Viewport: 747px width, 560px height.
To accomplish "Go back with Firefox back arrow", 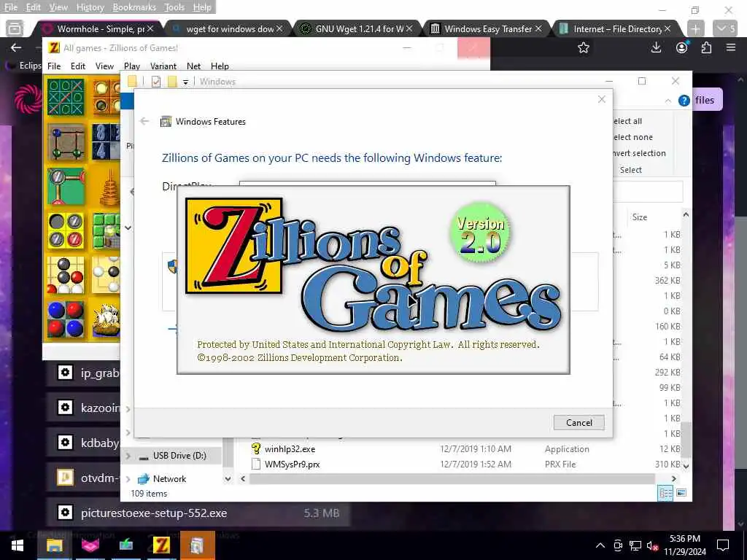I will (x=16, y=47).
